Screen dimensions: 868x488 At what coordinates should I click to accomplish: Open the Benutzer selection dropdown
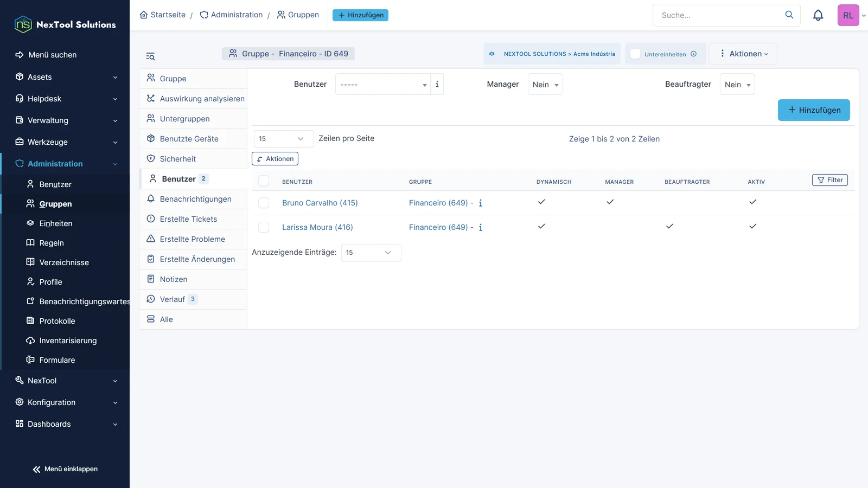tap(382, 84)
